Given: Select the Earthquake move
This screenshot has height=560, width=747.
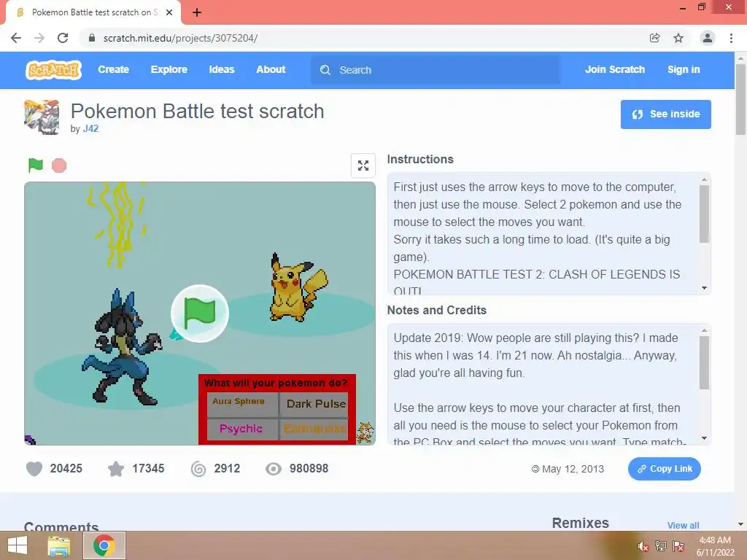Looking at the screenshot, I should [x=314, y=429].
